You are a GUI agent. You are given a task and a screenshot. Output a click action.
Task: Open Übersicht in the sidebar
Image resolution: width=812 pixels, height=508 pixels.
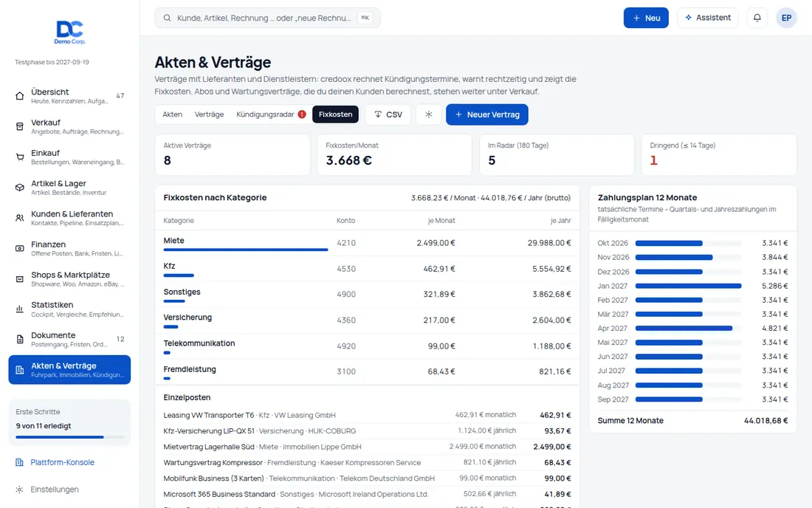pos(69,96)
